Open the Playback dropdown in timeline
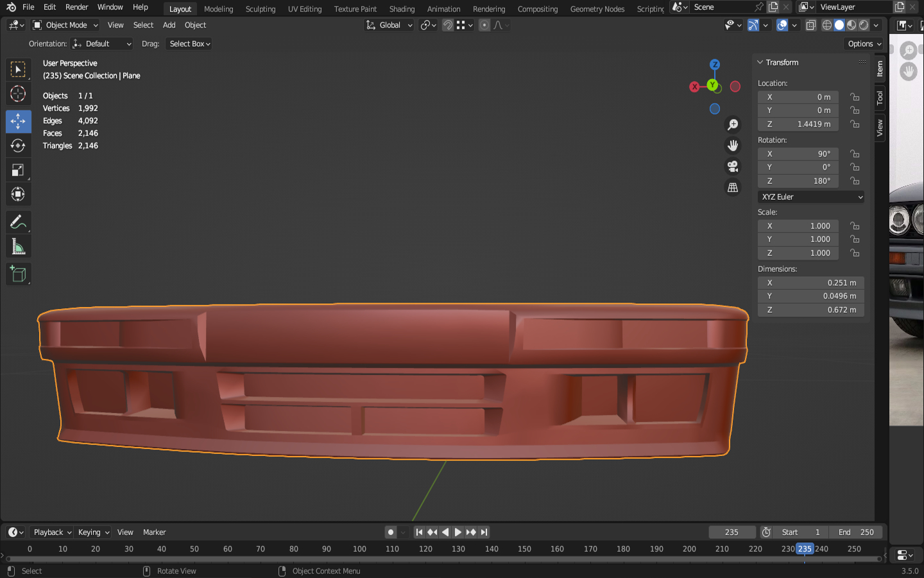924x578 pixels. pyautogui.click(x=52, y=532)
